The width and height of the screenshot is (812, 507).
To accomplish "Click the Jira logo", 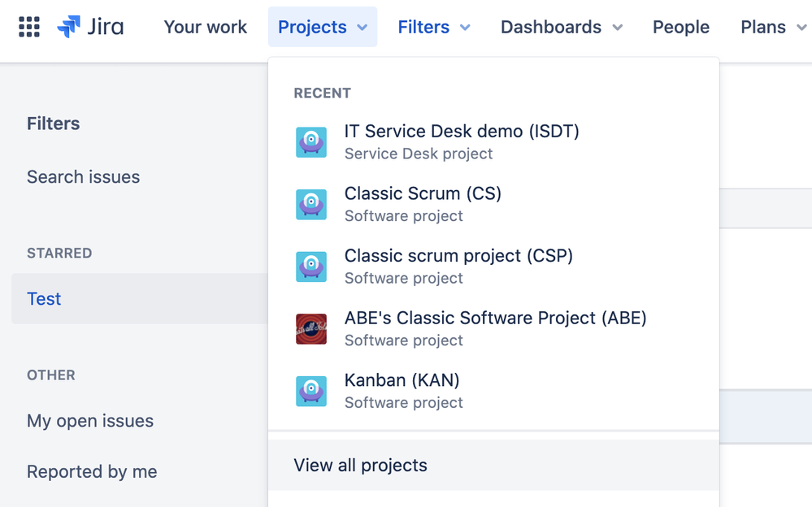I will point(90,27).
